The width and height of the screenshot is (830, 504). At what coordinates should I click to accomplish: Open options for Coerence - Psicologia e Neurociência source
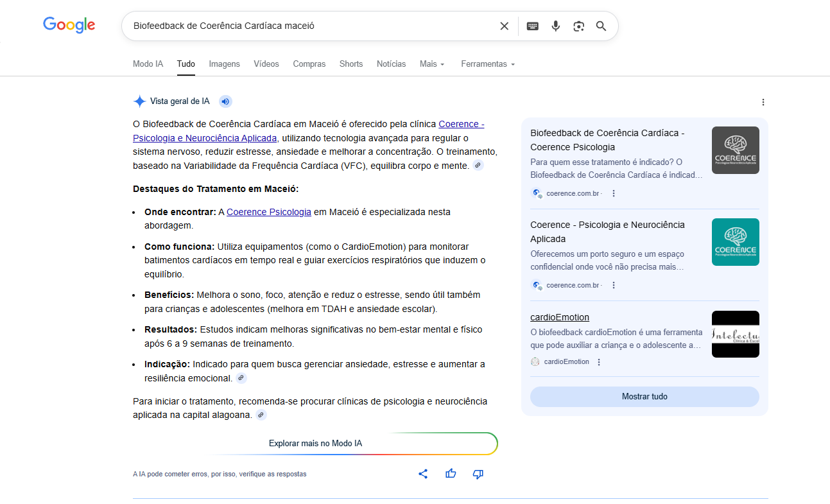pyautogui.click(x=614, y=285)
